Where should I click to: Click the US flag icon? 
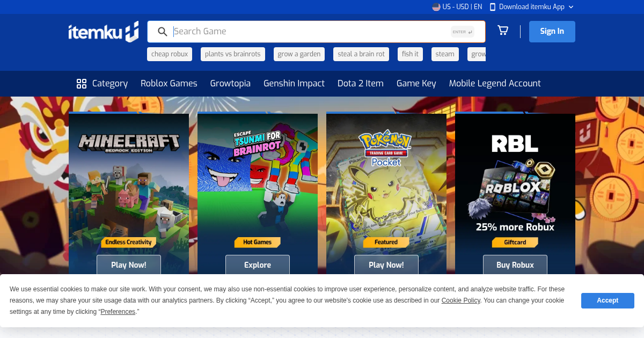pyautogui.click(x=436, y=7)
